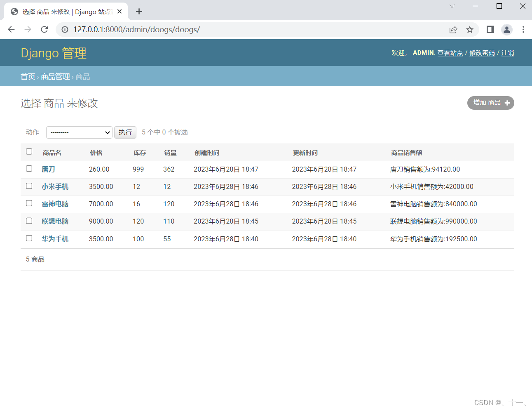Click 雷神电脑销售额为:840000.00 cell

click(x=434, y=204)
